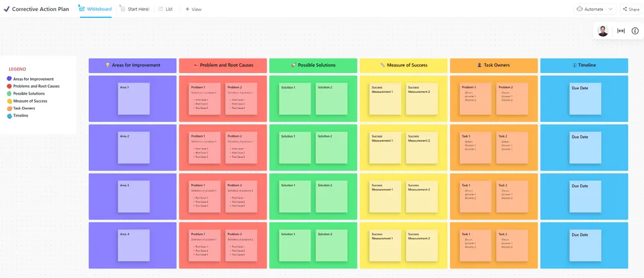644x278 pixels.
Task: Click the Corrective Action Plan checkmark logo
Action: (x=6, y=8)
